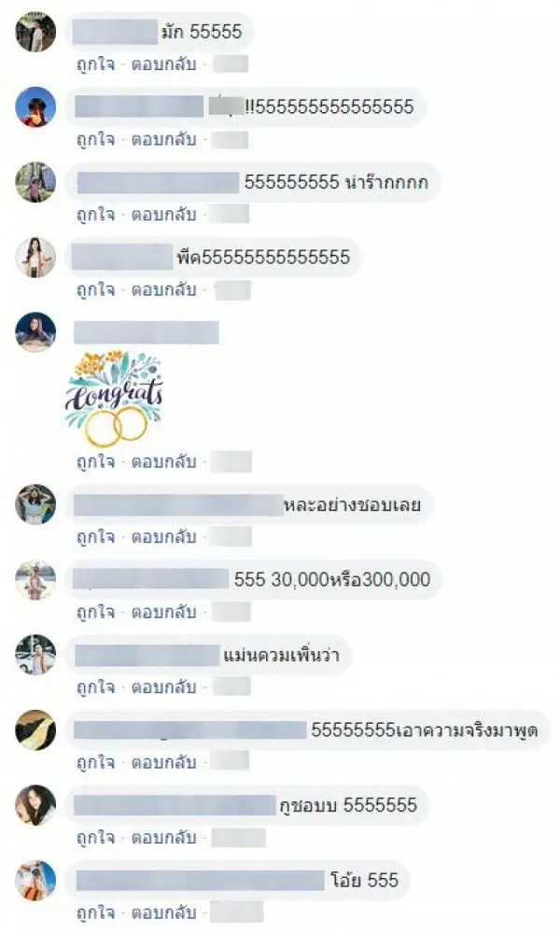Reply to the 'แม่นควมเพิ่นว่า' comment
The image size is (560, 934).
(163, 687)
